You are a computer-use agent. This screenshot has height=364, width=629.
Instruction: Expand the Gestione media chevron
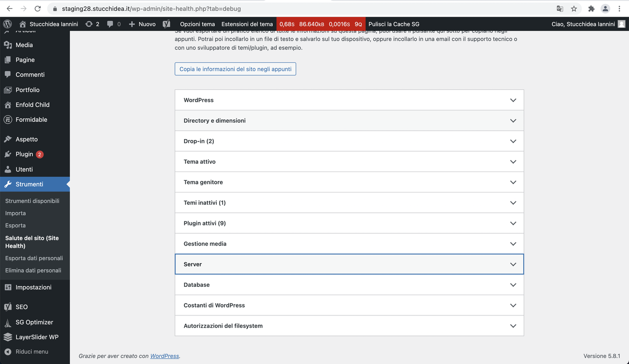tap(513, 244)
